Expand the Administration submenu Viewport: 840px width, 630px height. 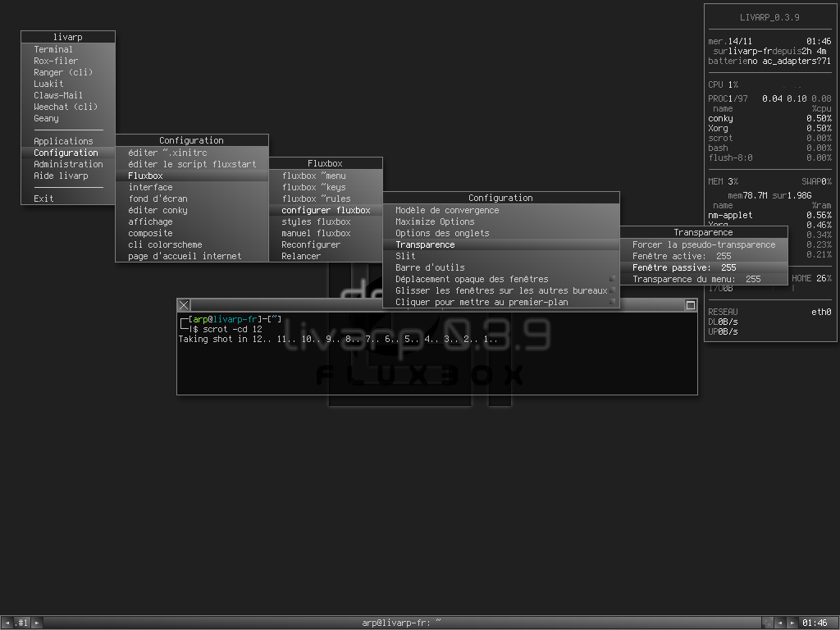tap(68, 164)
